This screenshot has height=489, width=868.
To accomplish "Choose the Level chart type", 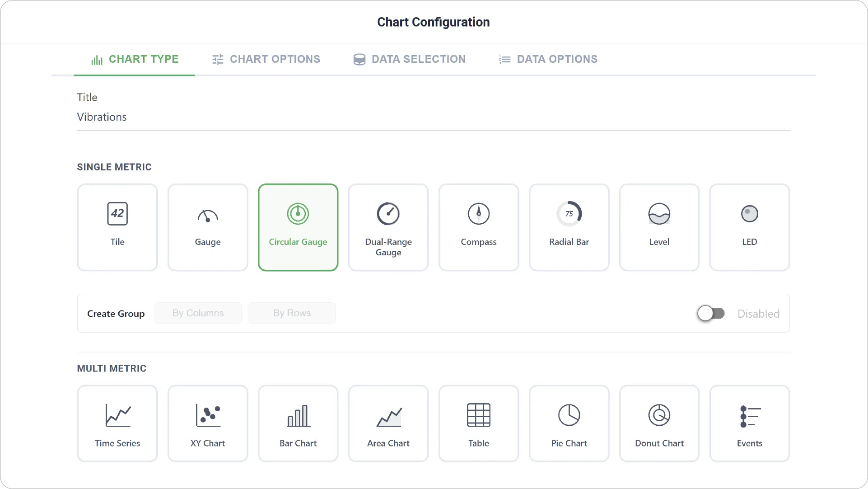I will click(659, 227).
